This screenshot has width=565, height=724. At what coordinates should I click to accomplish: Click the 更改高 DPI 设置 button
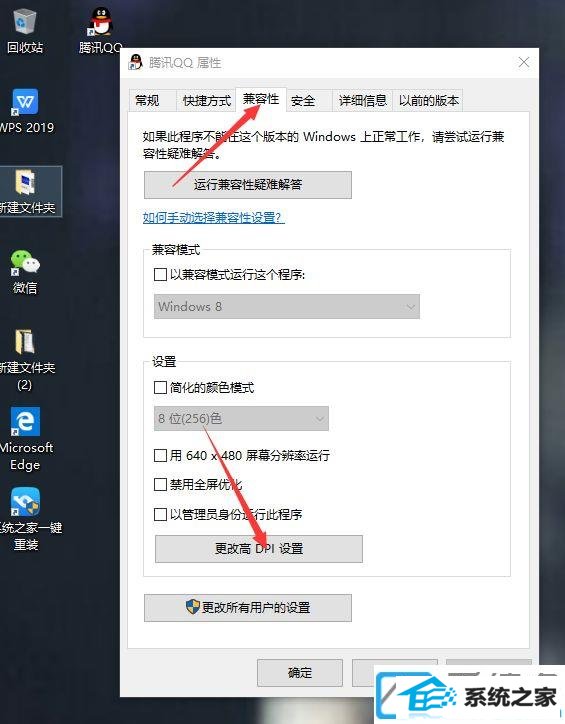point(258,549)
